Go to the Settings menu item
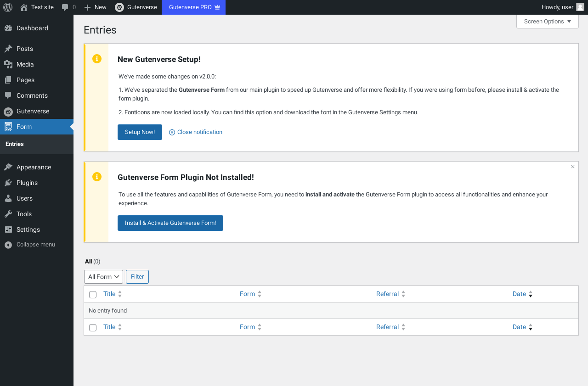The height and width of the screenshot is (386, 588). coord(28,229)
